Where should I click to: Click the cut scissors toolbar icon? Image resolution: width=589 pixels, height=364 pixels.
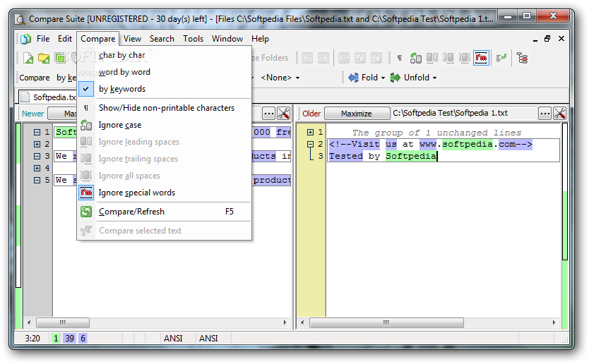pyautogui.click(x=344, y=58)
